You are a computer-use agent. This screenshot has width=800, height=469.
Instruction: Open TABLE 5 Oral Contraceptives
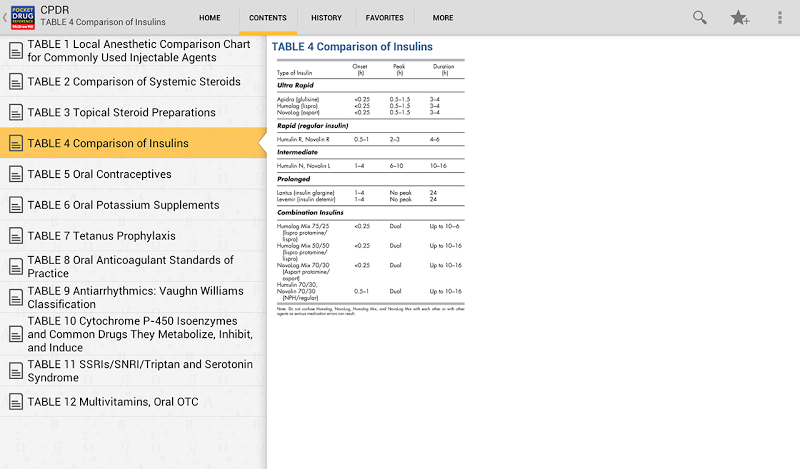click(133, 174)
